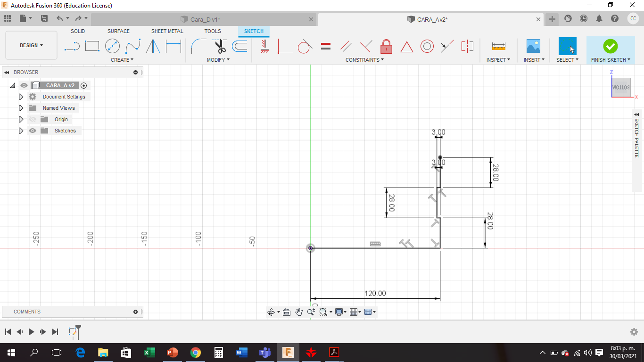Open the notifications bell

(599, 18)
